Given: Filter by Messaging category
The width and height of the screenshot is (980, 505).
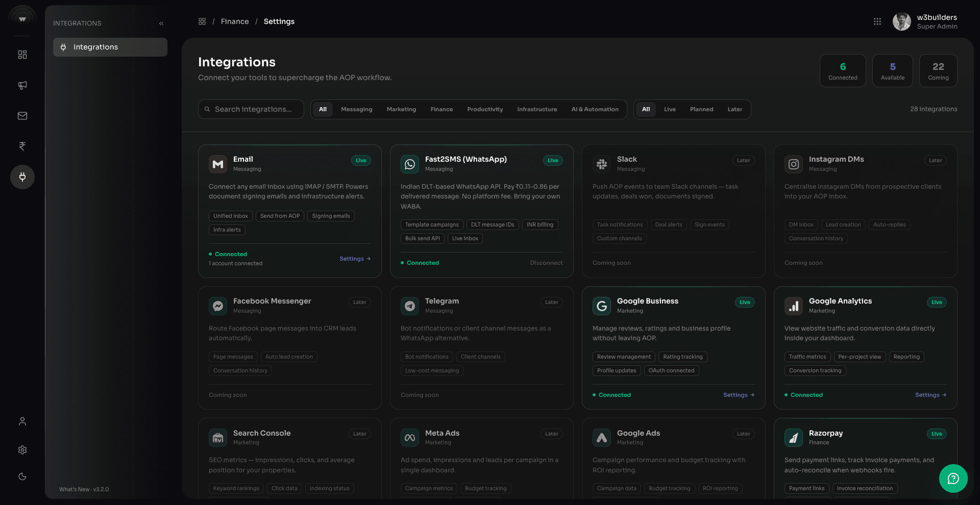Looking at the screenshot, I should click(356, 109).
